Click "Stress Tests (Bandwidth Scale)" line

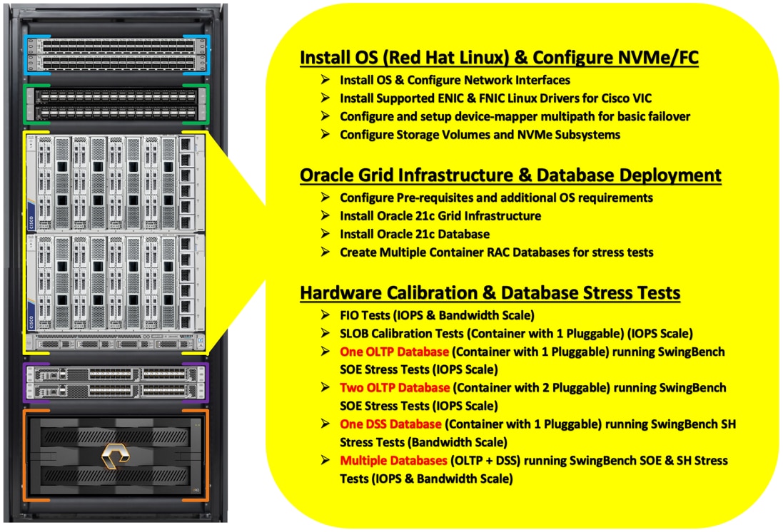click(x=423, y=442)
